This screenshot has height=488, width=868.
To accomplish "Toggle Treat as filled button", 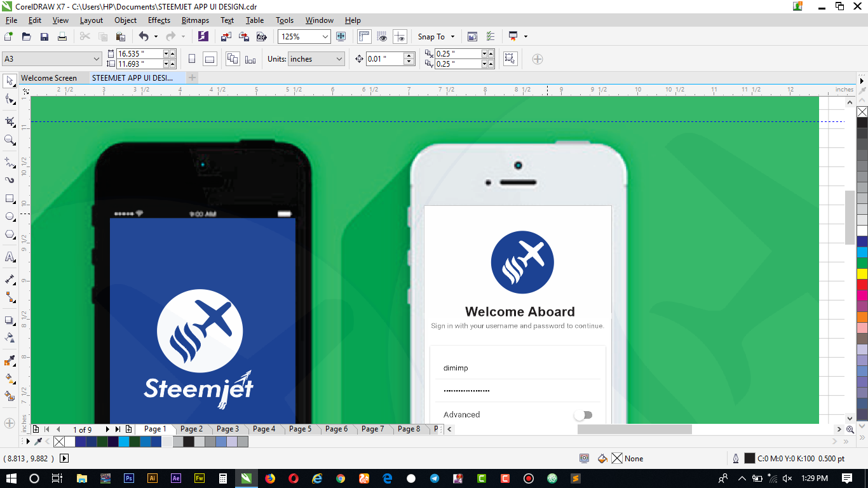I will tap(509, 59).
